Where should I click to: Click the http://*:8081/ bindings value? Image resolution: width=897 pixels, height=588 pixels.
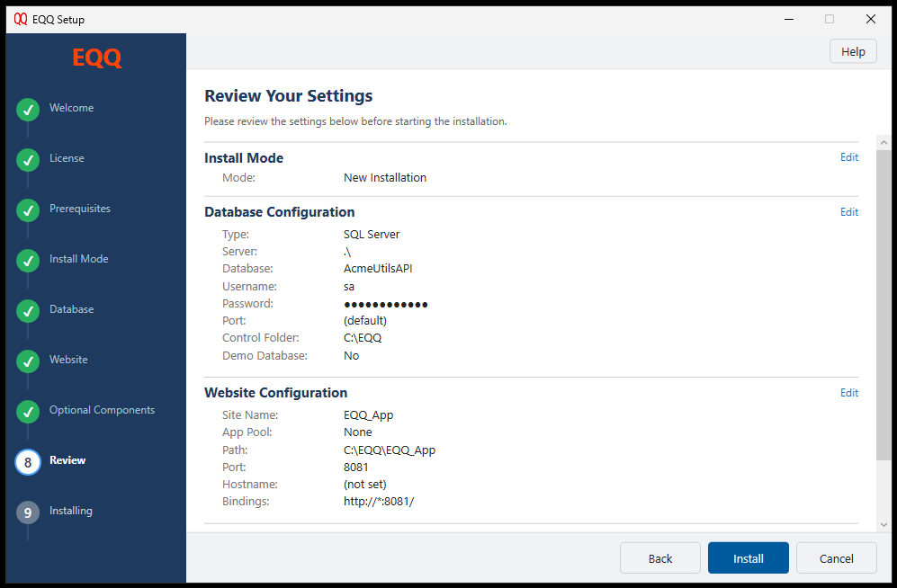coord(379,502)
